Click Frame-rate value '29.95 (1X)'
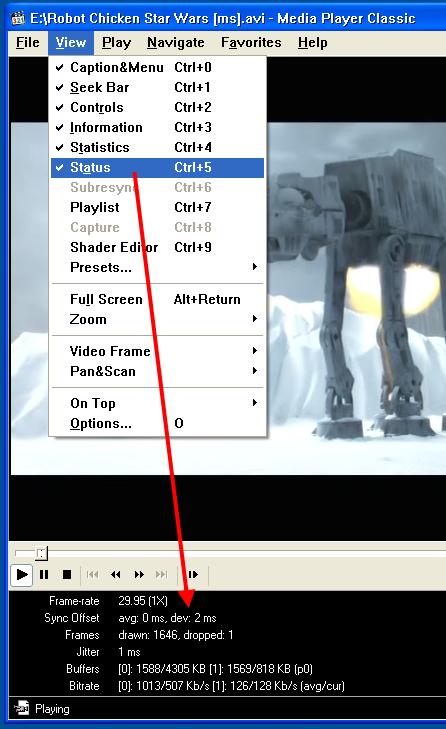Image resolution: width=446 pixels, height=729 pixels. [143, 601]
